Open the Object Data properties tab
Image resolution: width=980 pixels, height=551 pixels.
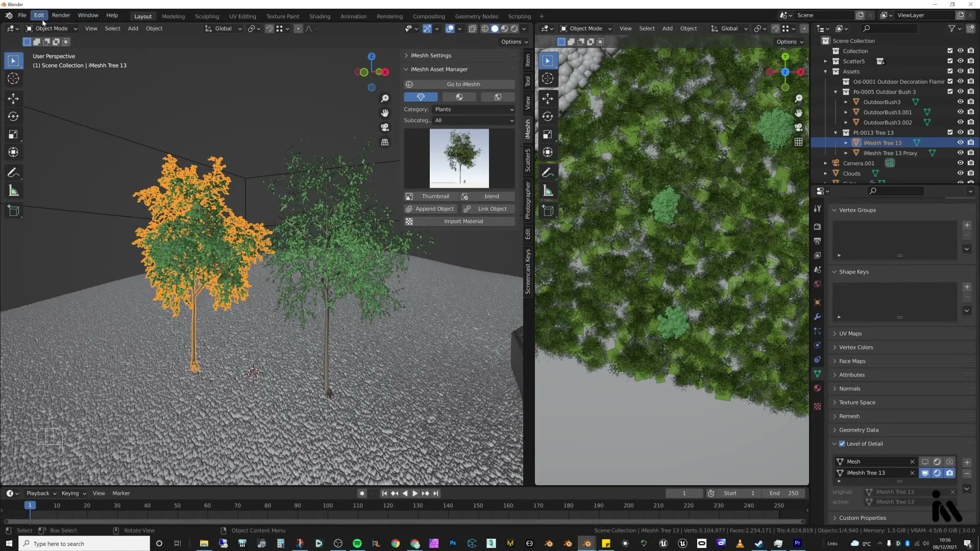tap(817, 373)
